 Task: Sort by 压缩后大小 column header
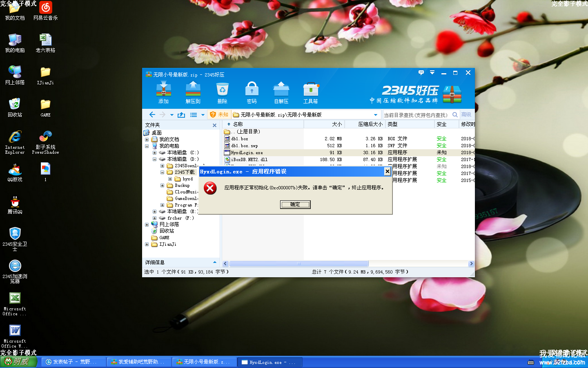(365, 124)
